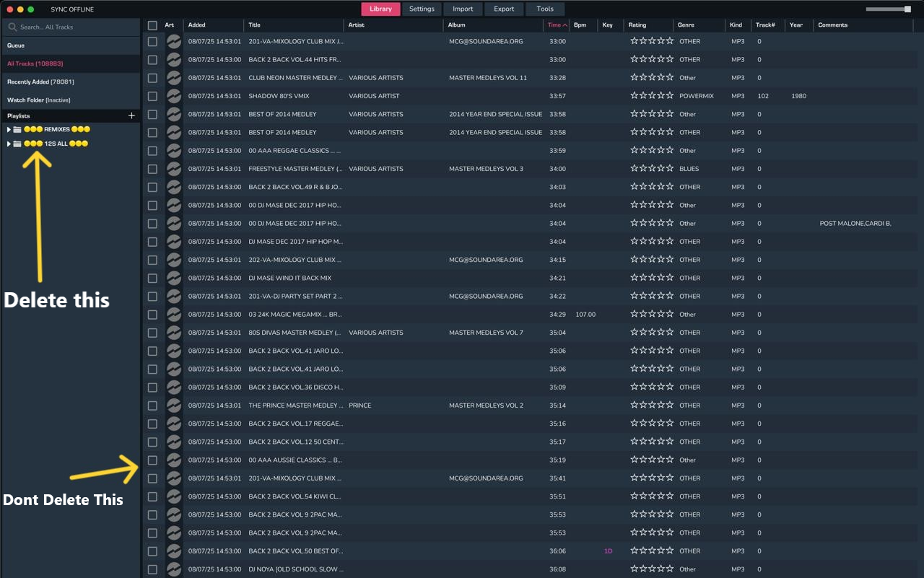This screenshot has height=578, width=924.
Task: Select Watch Folder in sidebar
Action: click(x=38, y=100)
